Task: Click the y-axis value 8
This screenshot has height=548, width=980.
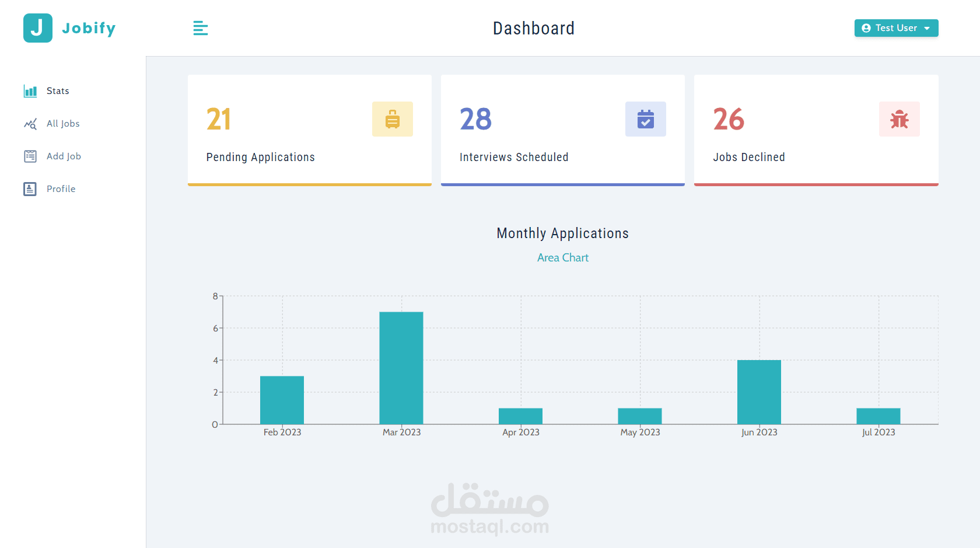Action: pyautogui.click(x=215, y=296)
